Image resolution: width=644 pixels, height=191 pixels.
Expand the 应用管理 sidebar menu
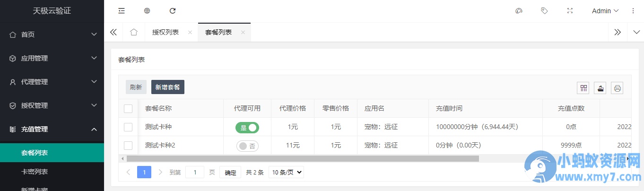coord(52,58)
